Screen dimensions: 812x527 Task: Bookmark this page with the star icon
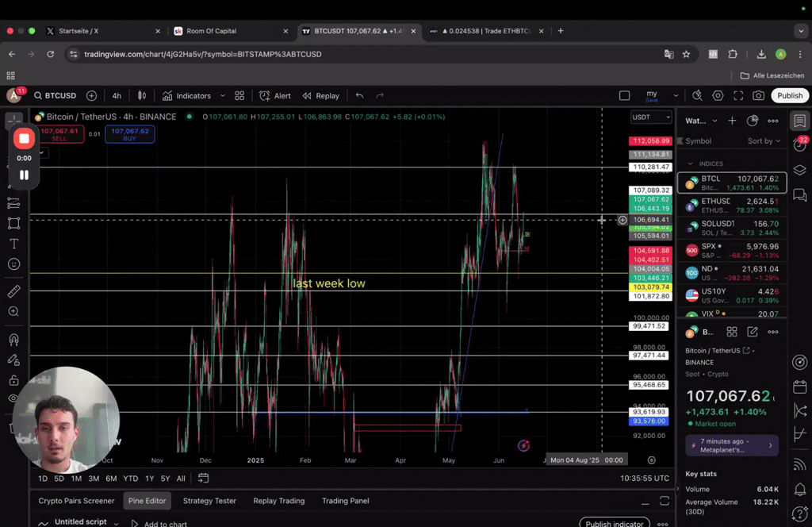(686, 55)
